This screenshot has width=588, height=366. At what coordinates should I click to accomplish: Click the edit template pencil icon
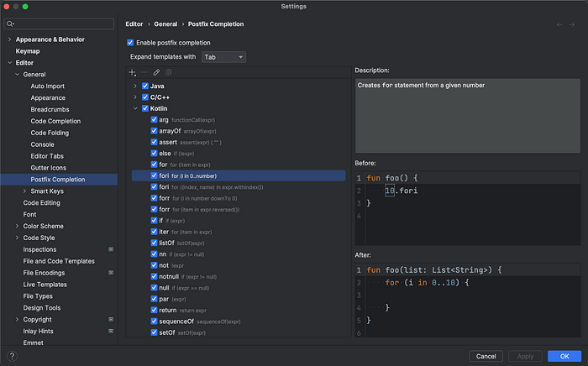(x=156, y=73)
